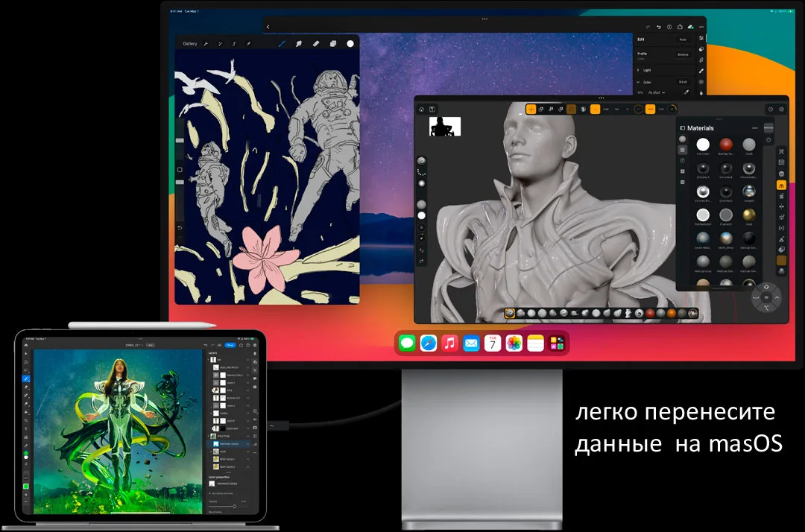Open Procreate's Actions wrench menu

[206, 42]
